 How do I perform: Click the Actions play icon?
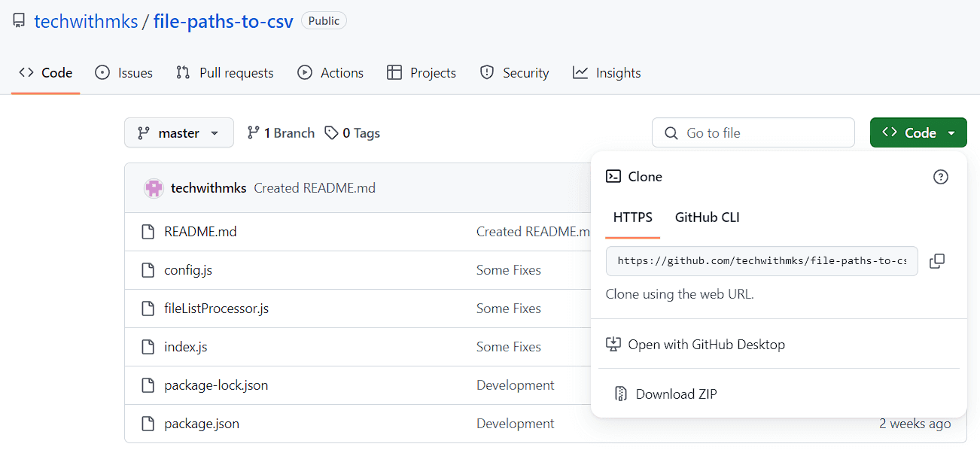(305, 72)
